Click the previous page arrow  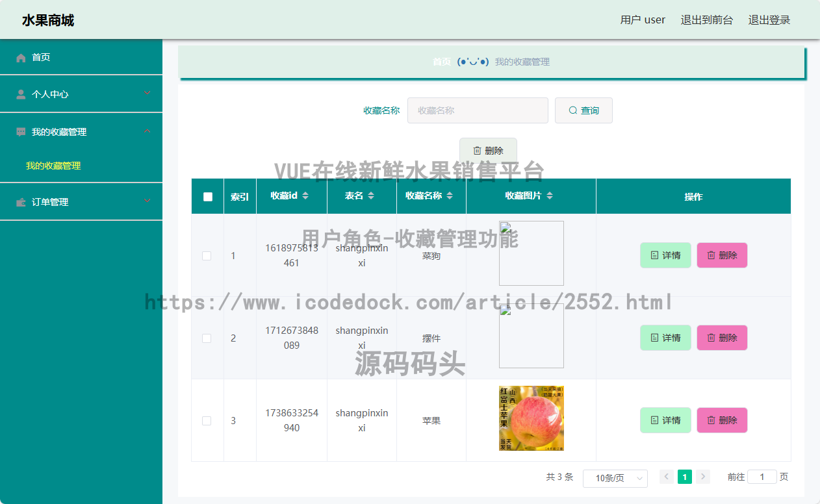click(667, 477)
